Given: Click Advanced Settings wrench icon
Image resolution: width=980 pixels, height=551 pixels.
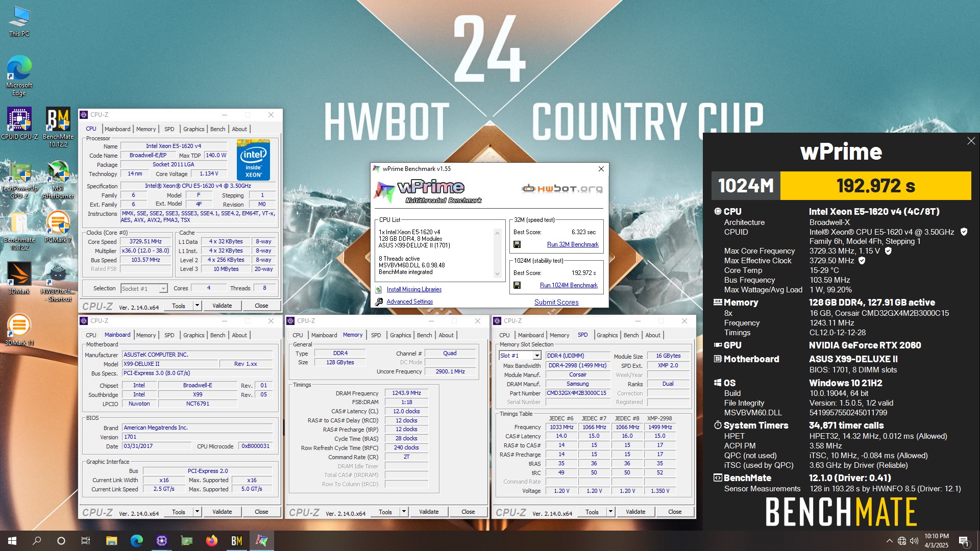Looking at the screenshot, I should coord(379,302).
